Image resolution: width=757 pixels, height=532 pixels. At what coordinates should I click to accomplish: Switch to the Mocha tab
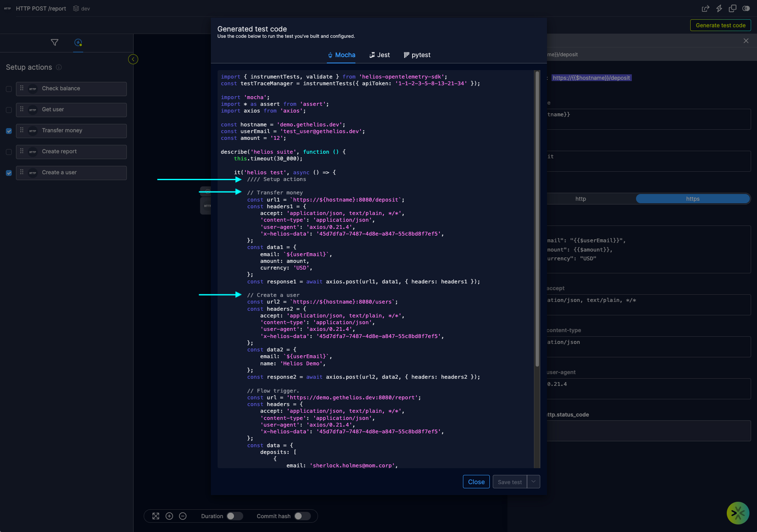(x=342, y=55)
